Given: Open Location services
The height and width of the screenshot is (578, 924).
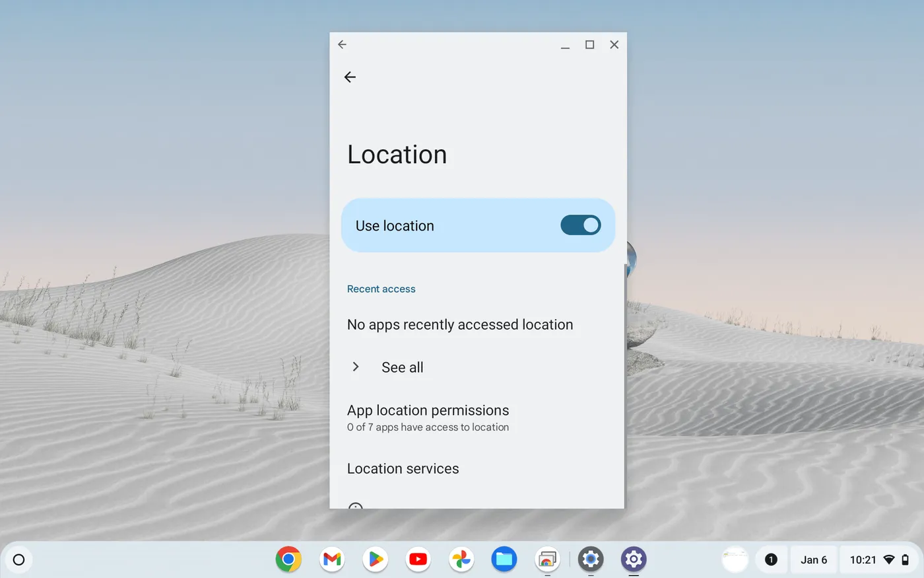Looking at the screenshot, I should pyautogui.click(x=477, y=468).
